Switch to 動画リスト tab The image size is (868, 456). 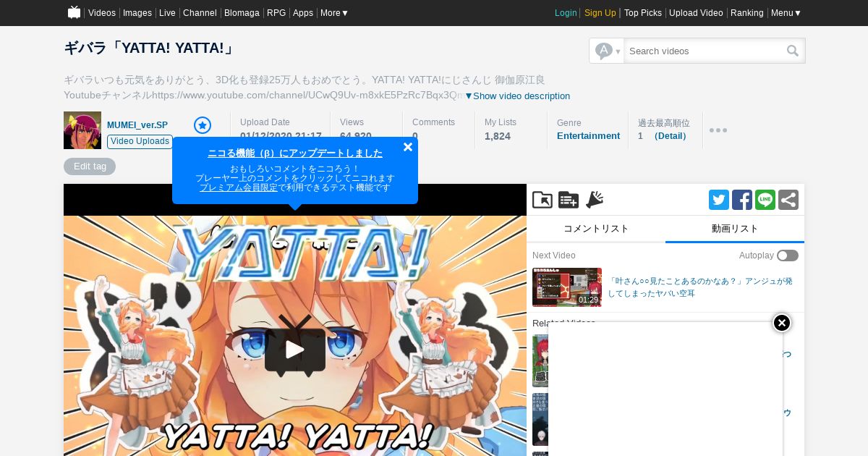(735, 229)
